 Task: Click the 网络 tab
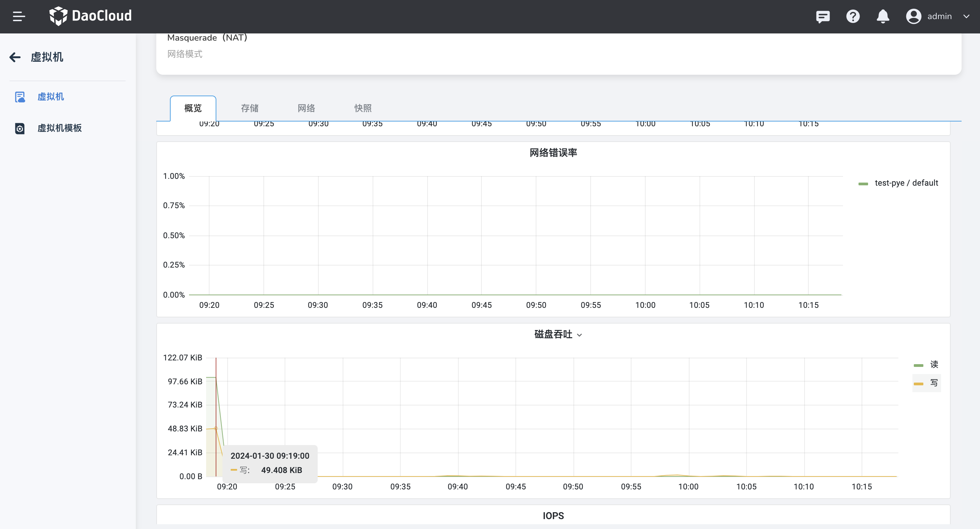click(306, 109)
